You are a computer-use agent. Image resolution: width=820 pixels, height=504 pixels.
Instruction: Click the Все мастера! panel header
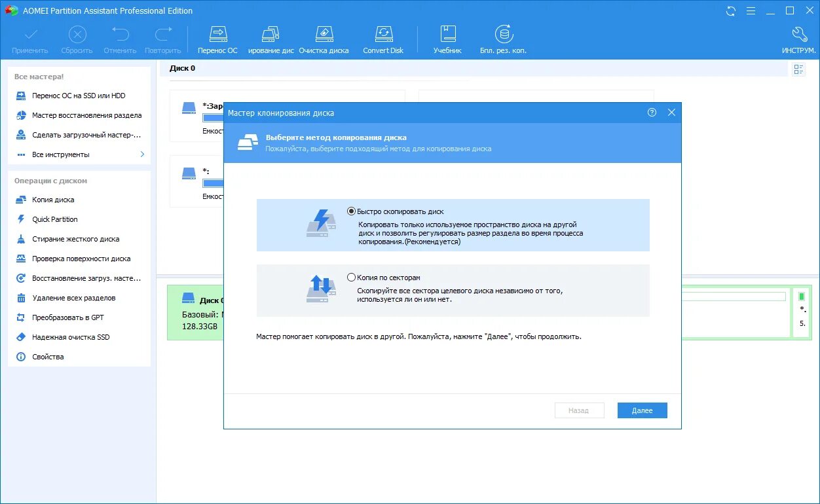tap(39, 77)
